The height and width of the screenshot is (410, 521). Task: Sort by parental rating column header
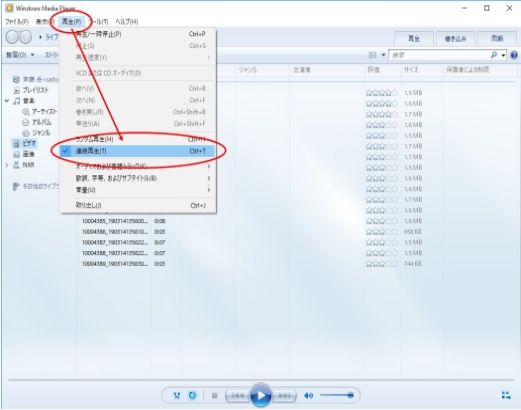coord(467,70)
